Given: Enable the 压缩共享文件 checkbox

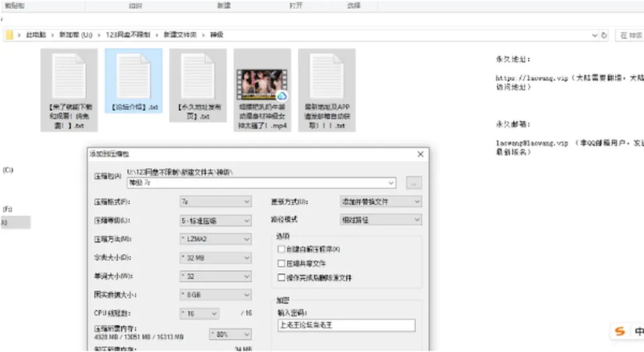Looking at the screenshot, I should click(281, 263).
